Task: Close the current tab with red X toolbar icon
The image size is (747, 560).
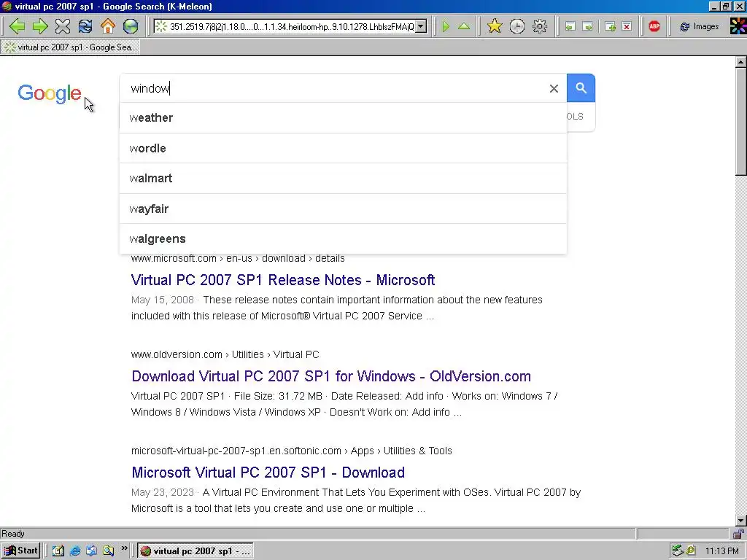Action: point(627,27)
